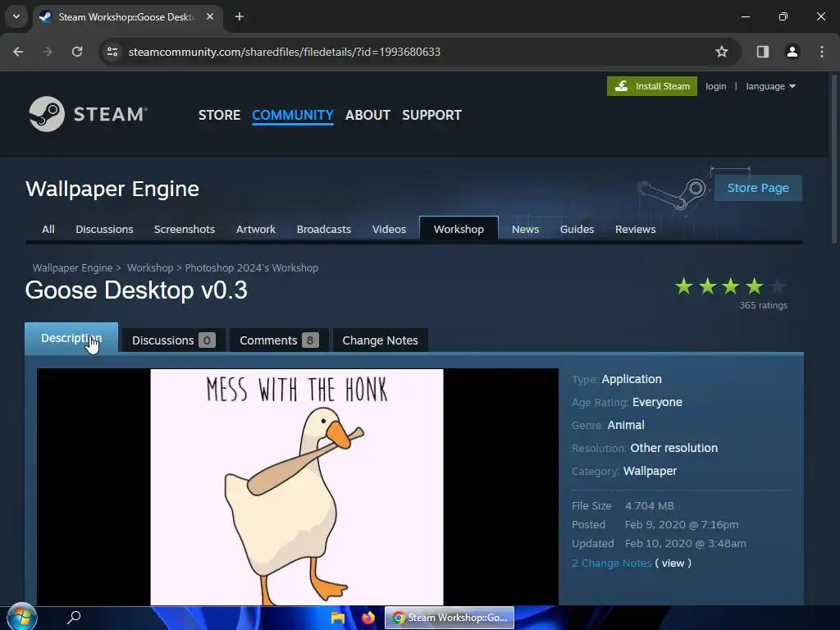840x630 pixels.
Task: Click the page vertical scrollbar
Action: (833, 161)
